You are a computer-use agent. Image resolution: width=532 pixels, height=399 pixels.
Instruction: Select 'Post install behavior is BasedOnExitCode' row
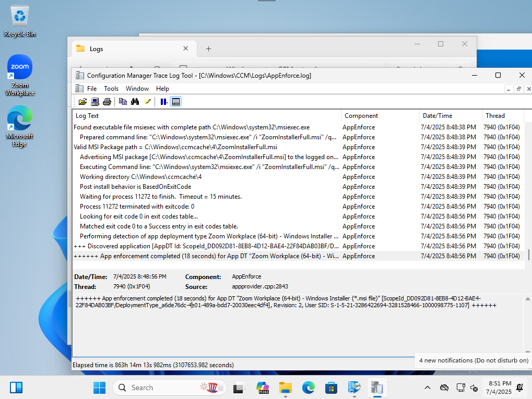(x=299, y=186)
